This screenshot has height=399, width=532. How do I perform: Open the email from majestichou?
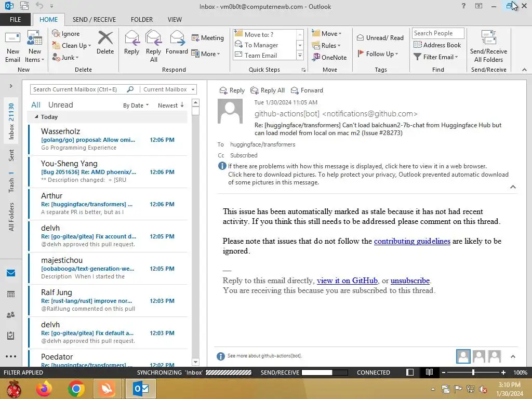(108, 268)
